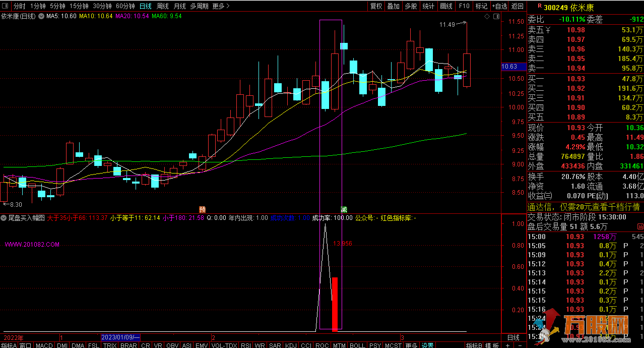Click the MA5: 10.60 moving average label

point(61,16)
